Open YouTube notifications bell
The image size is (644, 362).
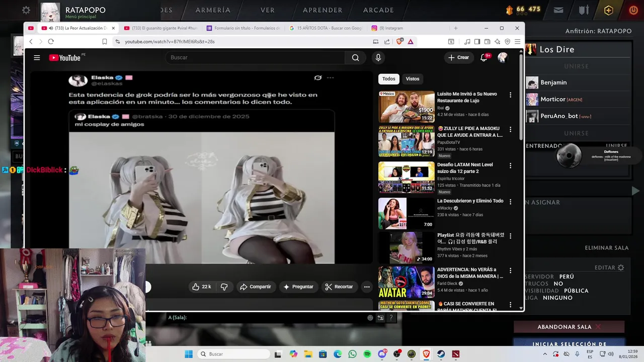[484, 57]
